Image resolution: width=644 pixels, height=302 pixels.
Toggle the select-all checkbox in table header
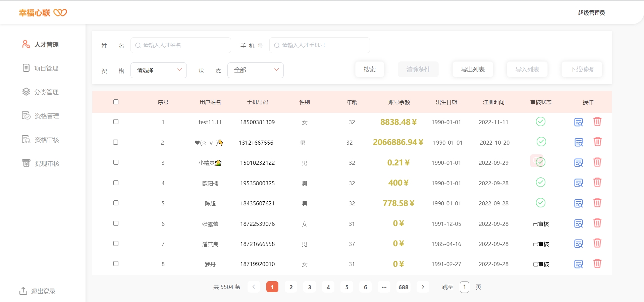(x=116, y=102)
